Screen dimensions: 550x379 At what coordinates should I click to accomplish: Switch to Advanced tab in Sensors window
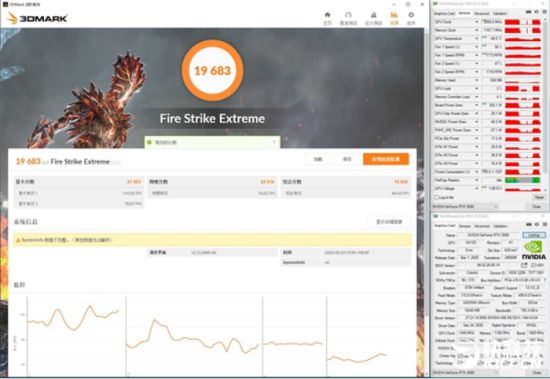click(x=482, y=13)
